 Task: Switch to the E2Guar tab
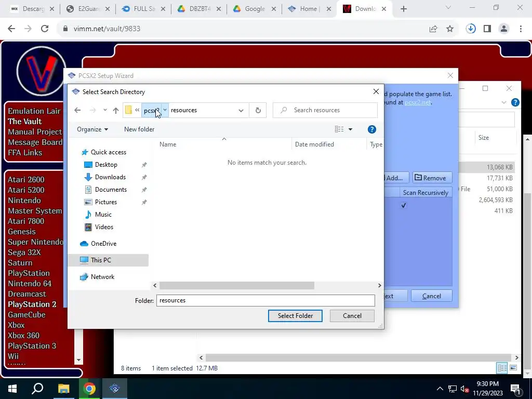click(88, 9)
